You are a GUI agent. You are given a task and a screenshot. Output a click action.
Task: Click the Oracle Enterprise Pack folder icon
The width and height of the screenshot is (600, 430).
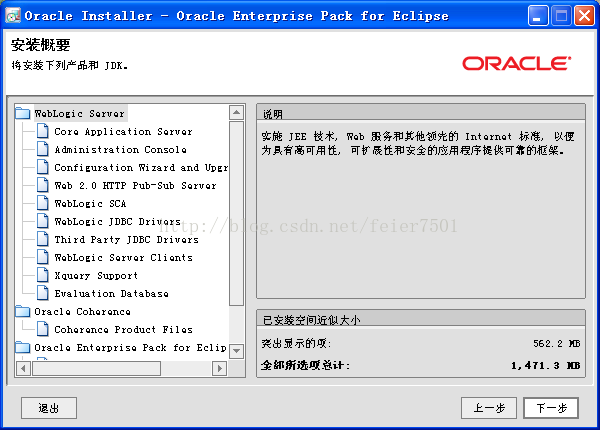click(23, 347)
